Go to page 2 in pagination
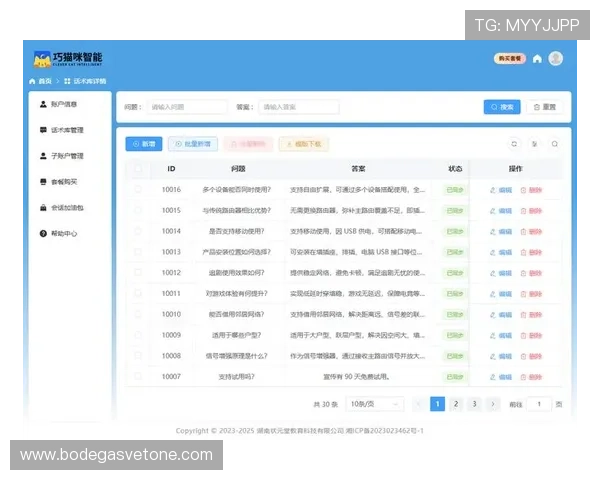 click(456, 404)
